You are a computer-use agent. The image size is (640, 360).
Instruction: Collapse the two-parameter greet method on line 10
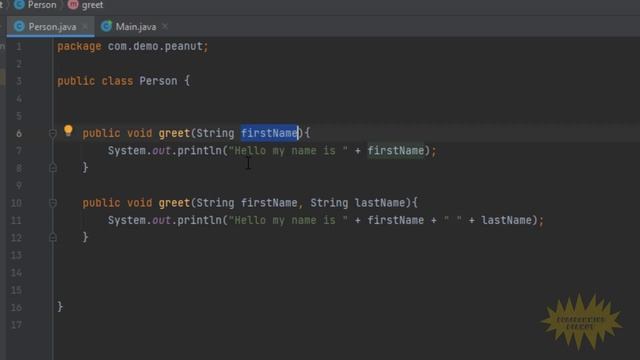coord(53,202)
